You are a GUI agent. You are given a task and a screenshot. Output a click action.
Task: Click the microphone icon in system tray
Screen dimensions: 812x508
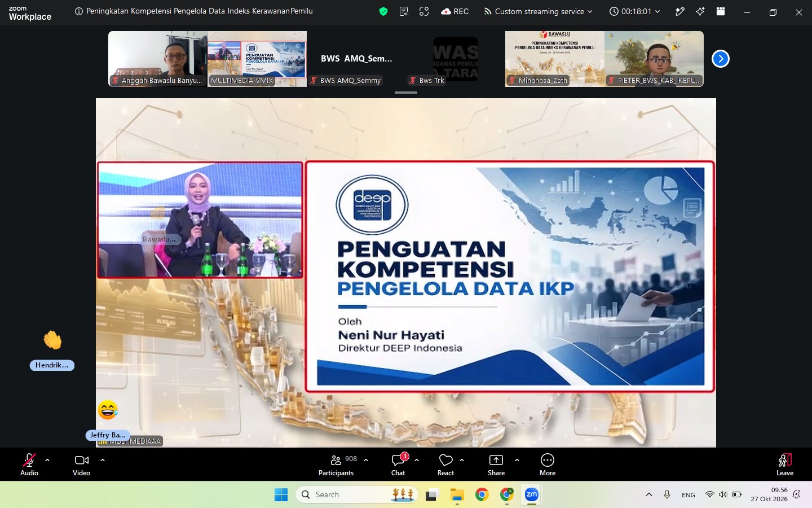pyautogui.click(x=667, y=495)
